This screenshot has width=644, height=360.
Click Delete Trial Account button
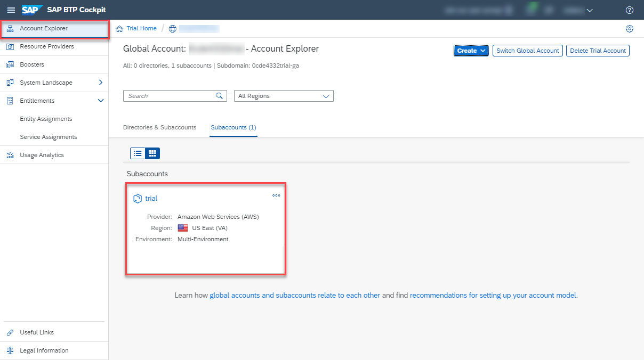(598, 51)
